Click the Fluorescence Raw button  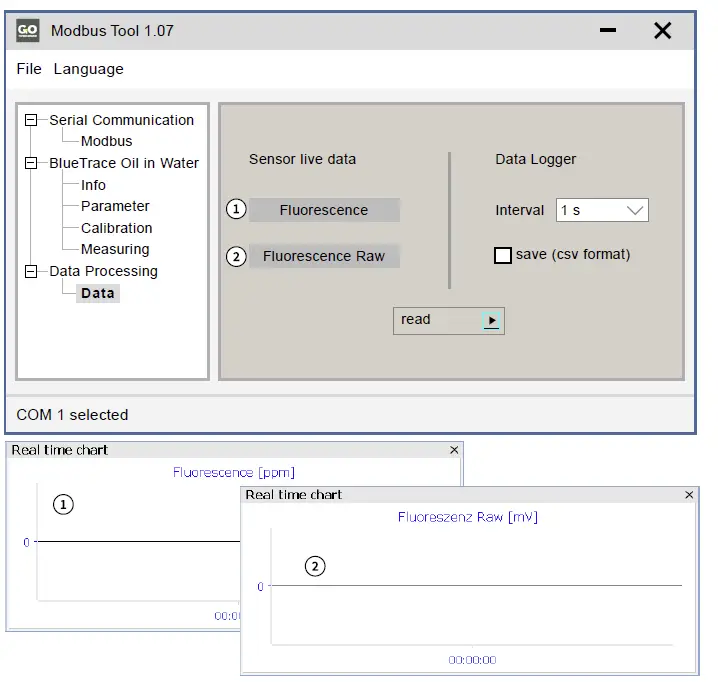click(x=324, y=256)
